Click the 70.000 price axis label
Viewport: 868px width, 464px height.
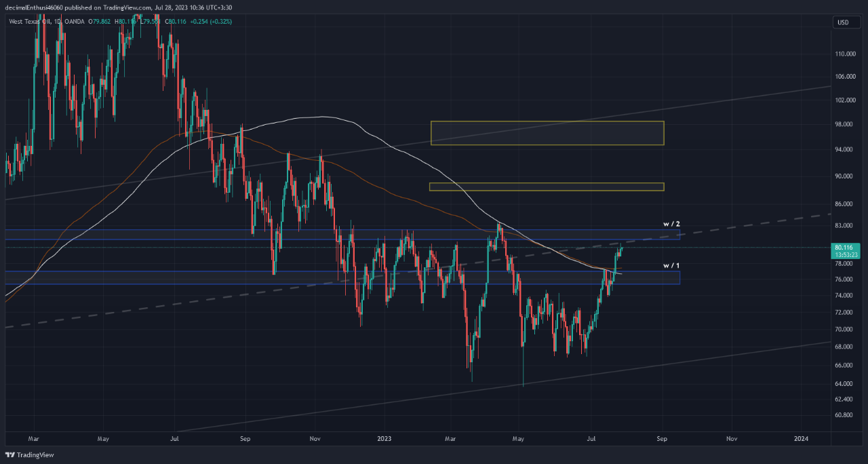click(x=843, y=330)
